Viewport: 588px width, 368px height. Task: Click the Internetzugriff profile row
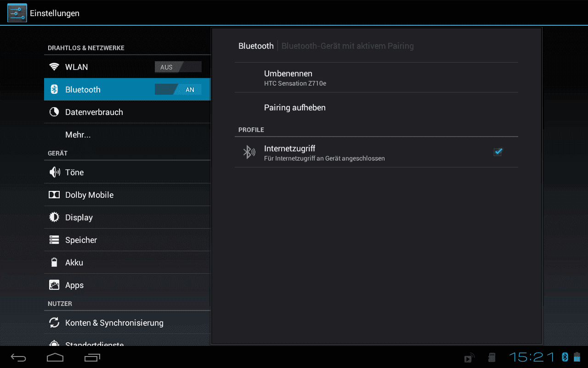click(x=376, y=152)
